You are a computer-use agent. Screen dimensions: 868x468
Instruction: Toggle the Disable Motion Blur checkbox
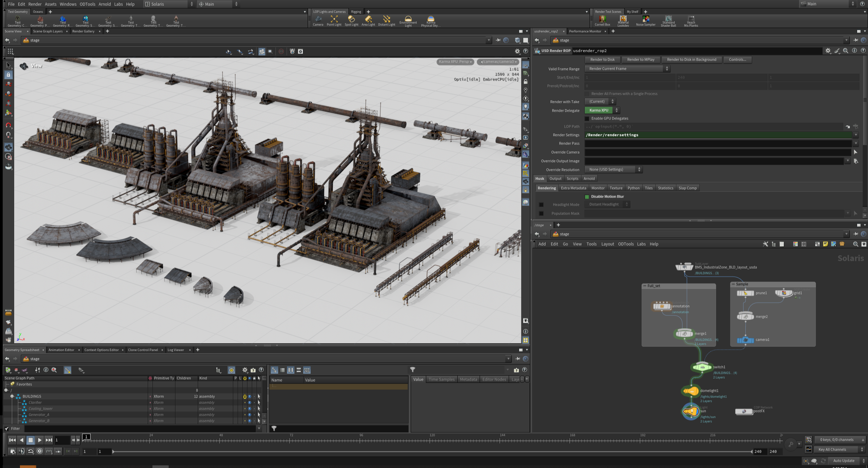pyautogui.click(x=587, y=197)
